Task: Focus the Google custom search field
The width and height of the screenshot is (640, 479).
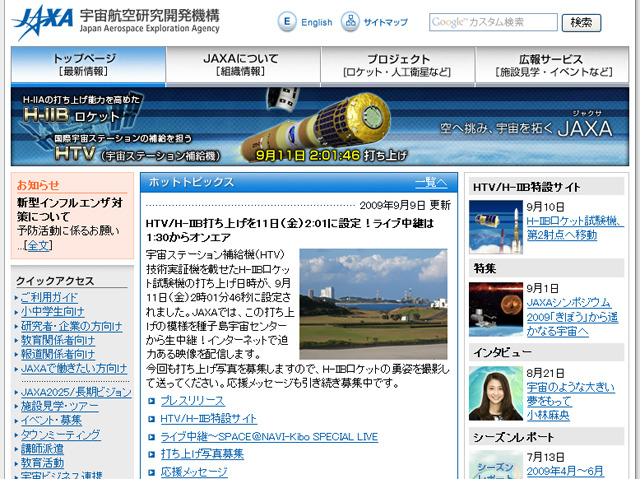Action: (493, 22)
